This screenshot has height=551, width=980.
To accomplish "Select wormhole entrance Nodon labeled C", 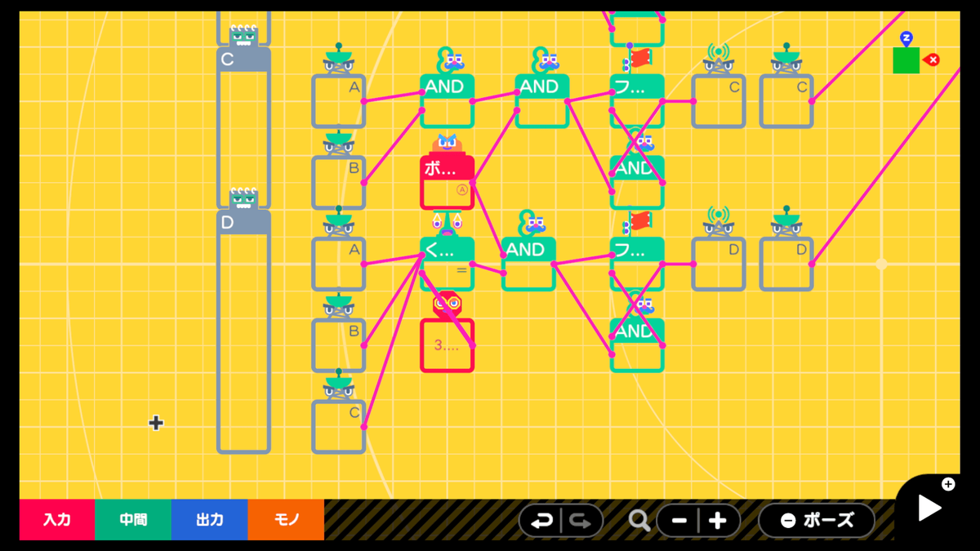I will tap(719, 100).
